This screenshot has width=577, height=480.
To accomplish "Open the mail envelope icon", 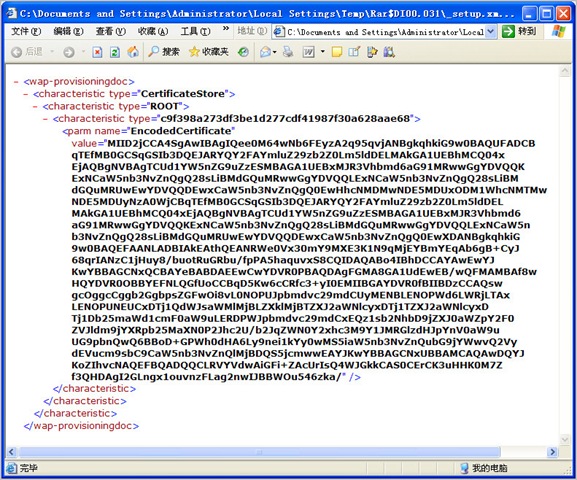I will (x=266, y=52).
